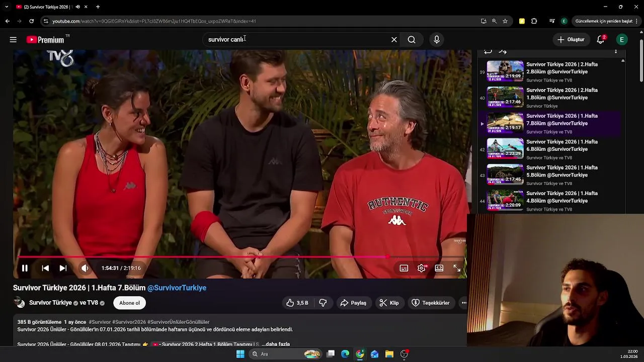
Task: Open the playlist three-dot options menu
Action: [616, 51]
